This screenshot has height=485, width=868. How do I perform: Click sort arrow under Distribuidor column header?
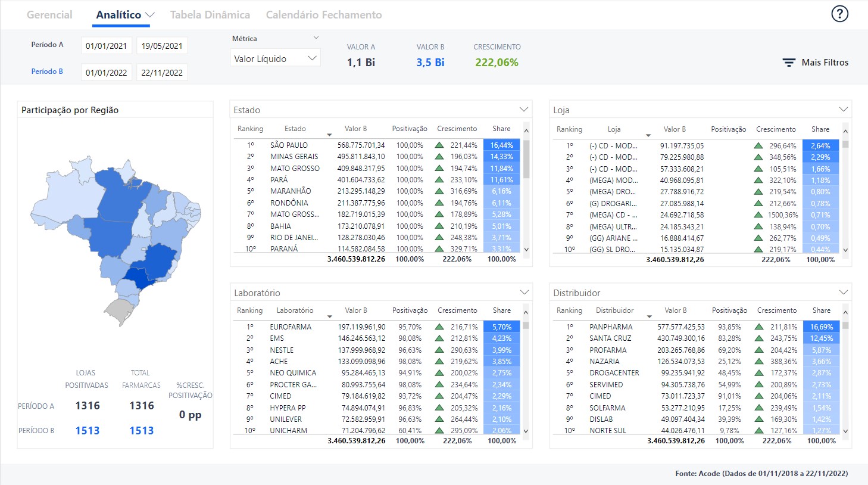[x=649, y=316]
